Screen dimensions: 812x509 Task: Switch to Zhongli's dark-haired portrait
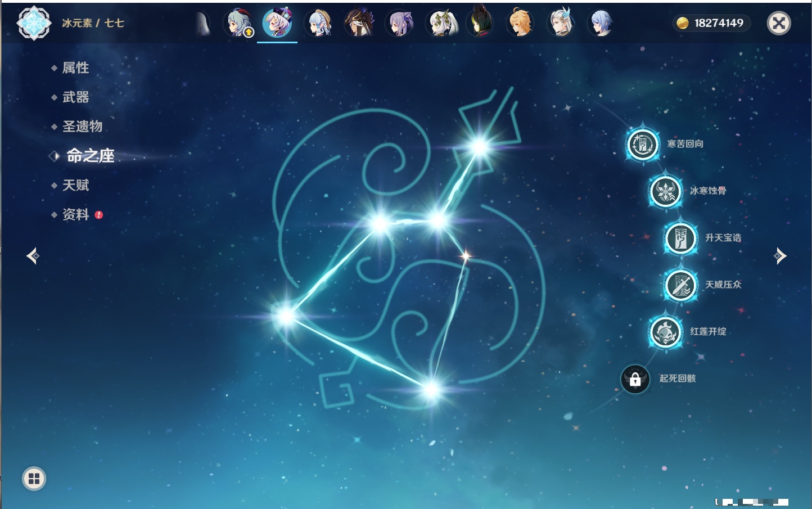point(359,23)
